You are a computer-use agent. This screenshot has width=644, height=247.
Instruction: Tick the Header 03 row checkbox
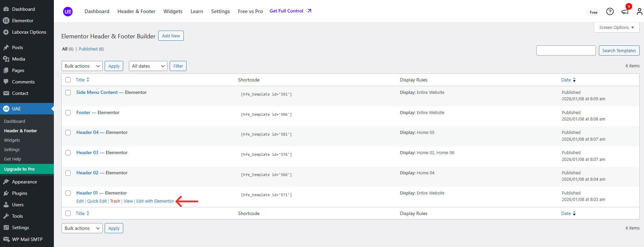point(68,153)
